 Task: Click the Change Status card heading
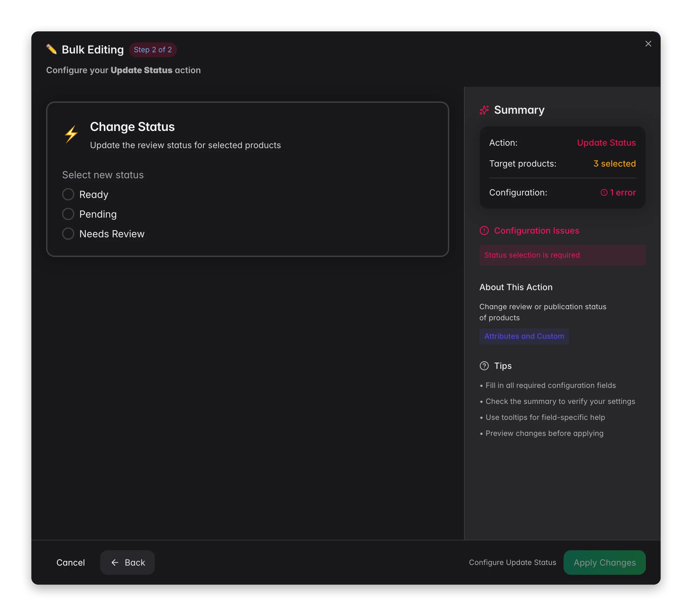click(x=132, y=127)
